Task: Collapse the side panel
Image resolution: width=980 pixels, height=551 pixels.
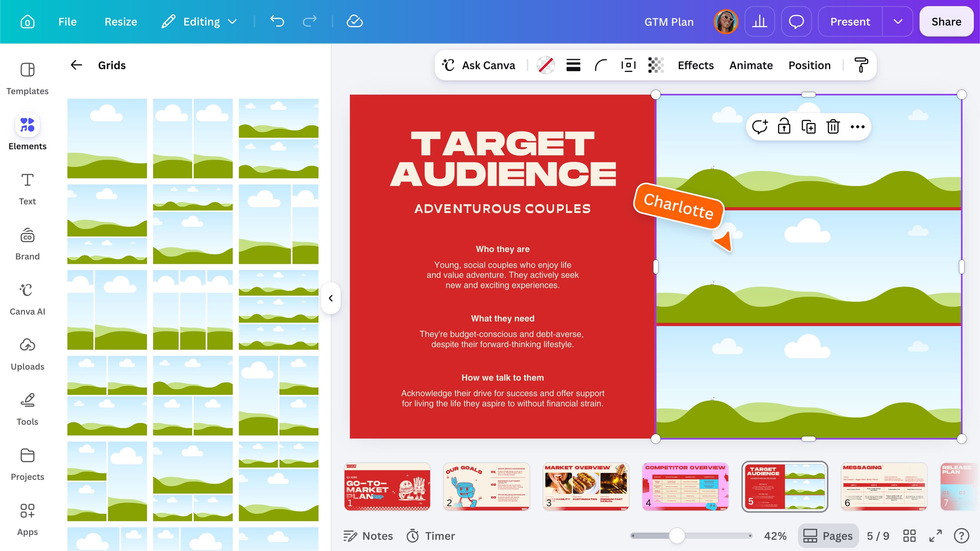Action: point(330,298)
